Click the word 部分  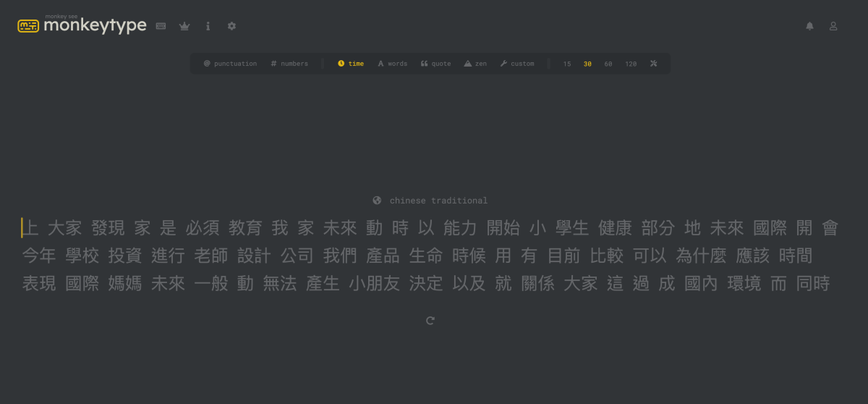(x=658, y=228)
